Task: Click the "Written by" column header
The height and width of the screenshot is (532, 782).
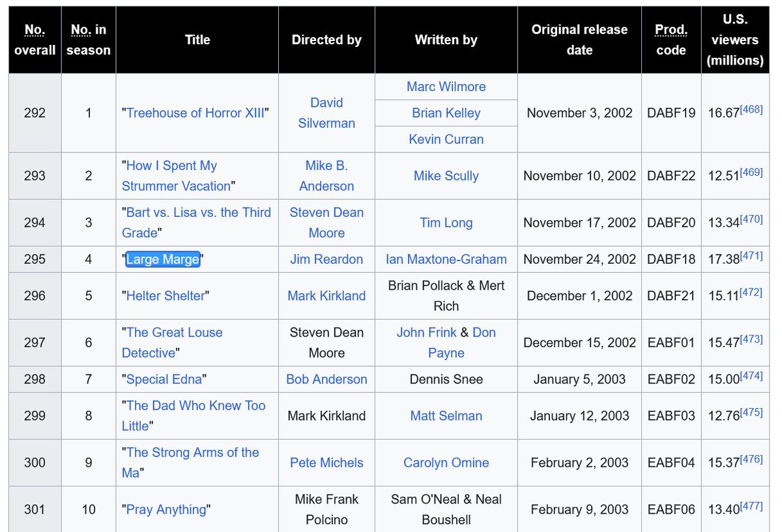Action: 446,40
